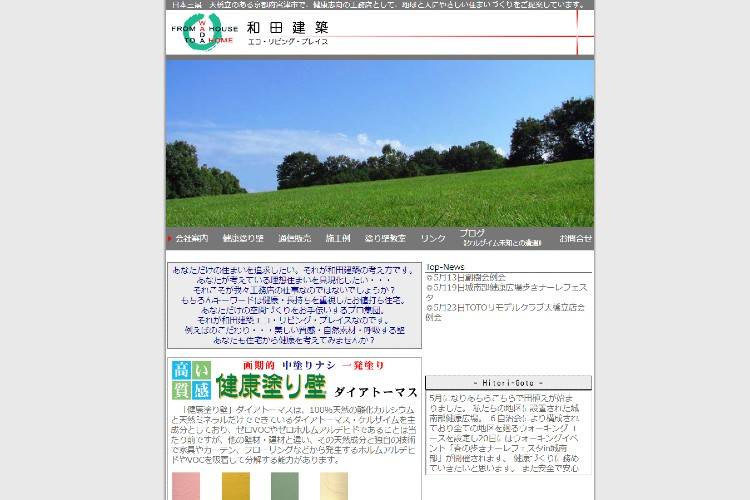Click the pink wall color swatch

186,486
